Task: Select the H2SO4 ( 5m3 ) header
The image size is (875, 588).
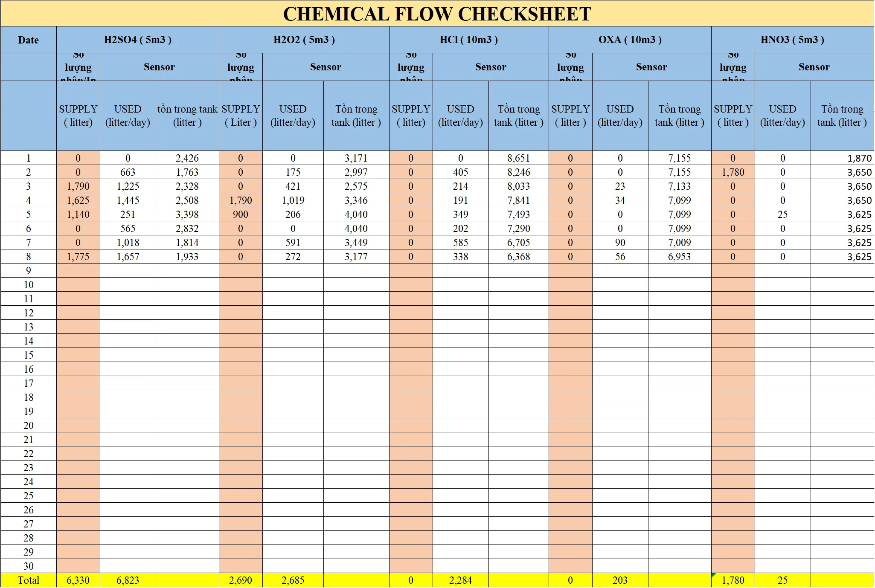Action: click(x=138, y=40)
